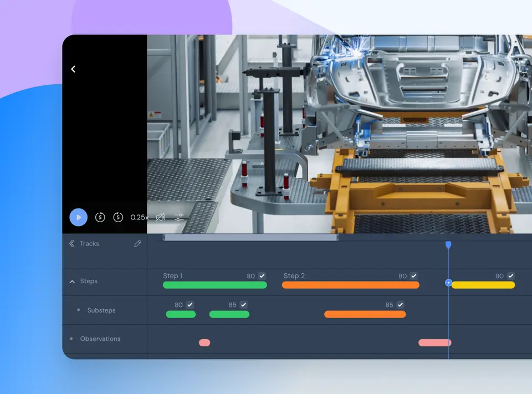Click the Step 1 score value 80

click(250, 276)
